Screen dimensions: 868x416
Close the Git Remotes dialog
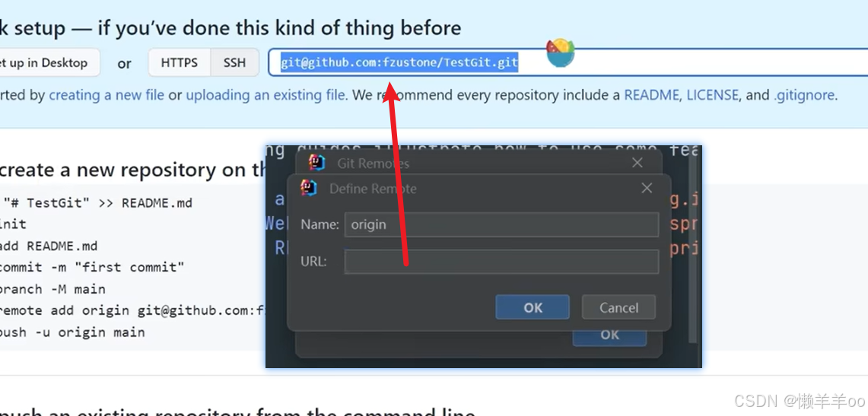(x=637, y=163)
